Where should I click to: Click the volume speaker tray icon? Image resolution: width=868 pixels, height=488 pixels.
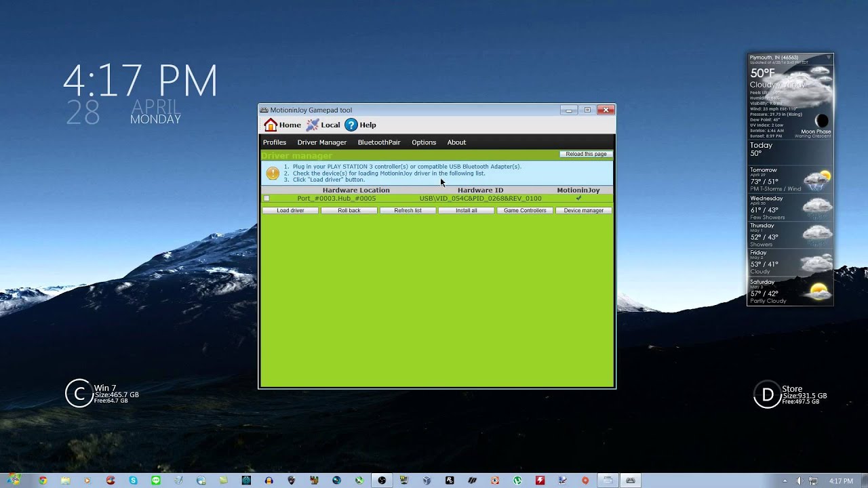(x=799, y=481)
